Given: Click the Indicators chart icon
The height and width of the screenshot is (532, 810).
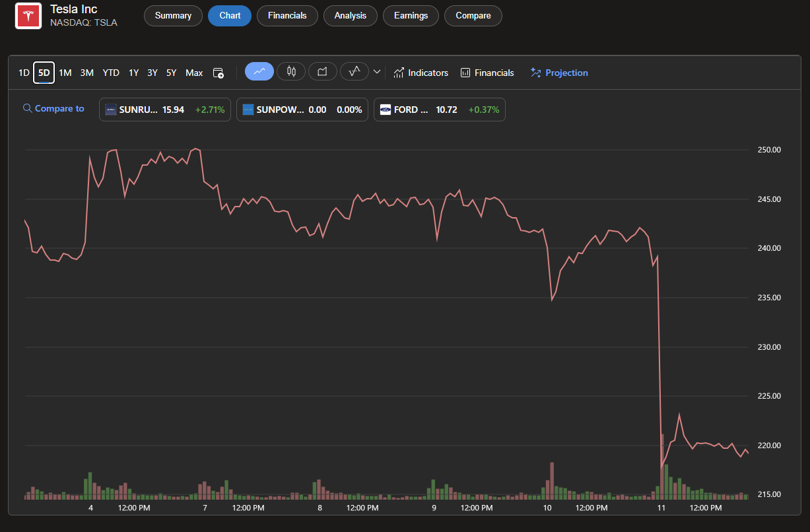Looking at the screenshot, I should (x=399, y=73).
